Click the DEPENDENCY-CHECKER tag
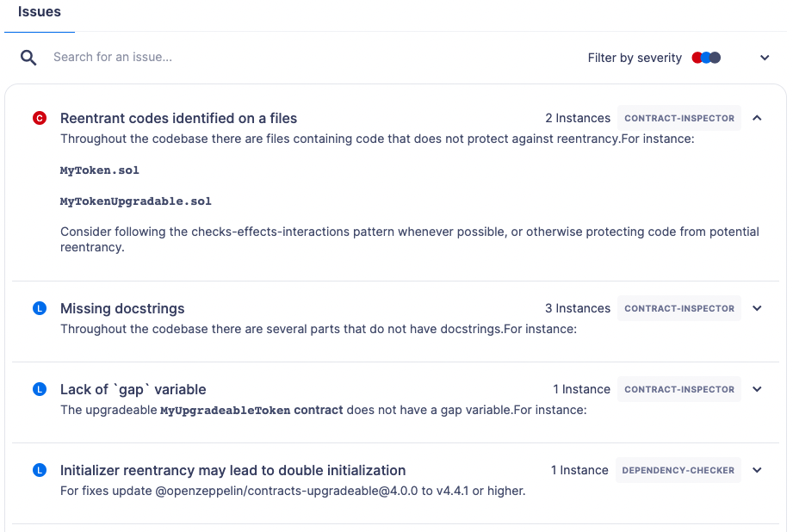The image size is (793, 532). 678,470
